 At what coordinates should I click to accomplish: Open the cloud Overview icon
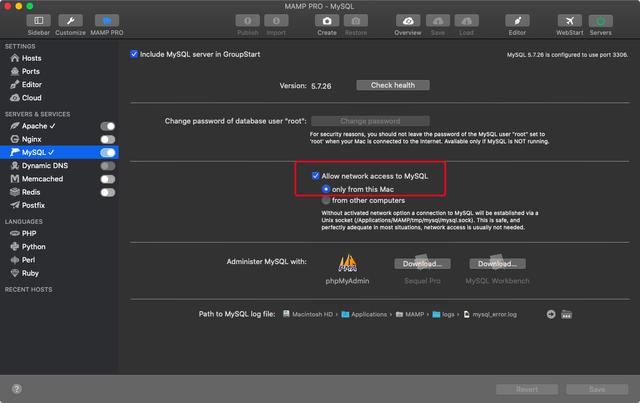pyautogui.click(x=408, y=20)
